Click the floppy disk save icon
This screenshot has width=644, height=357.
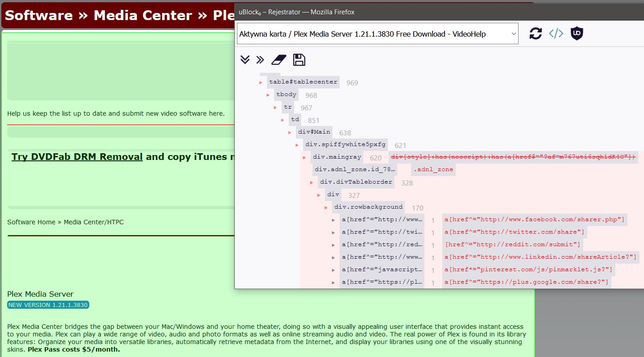pos(299,60)
